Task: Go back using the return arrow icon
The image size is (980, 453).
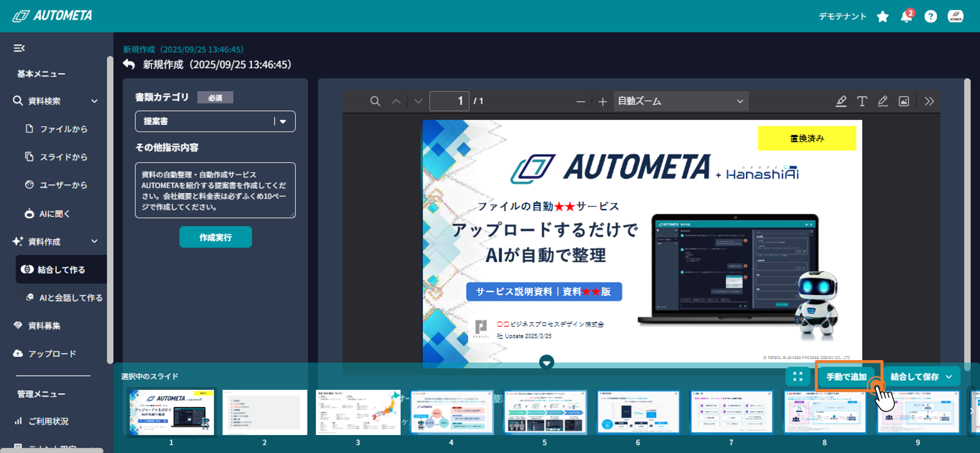Action: [x=129, y=64]
